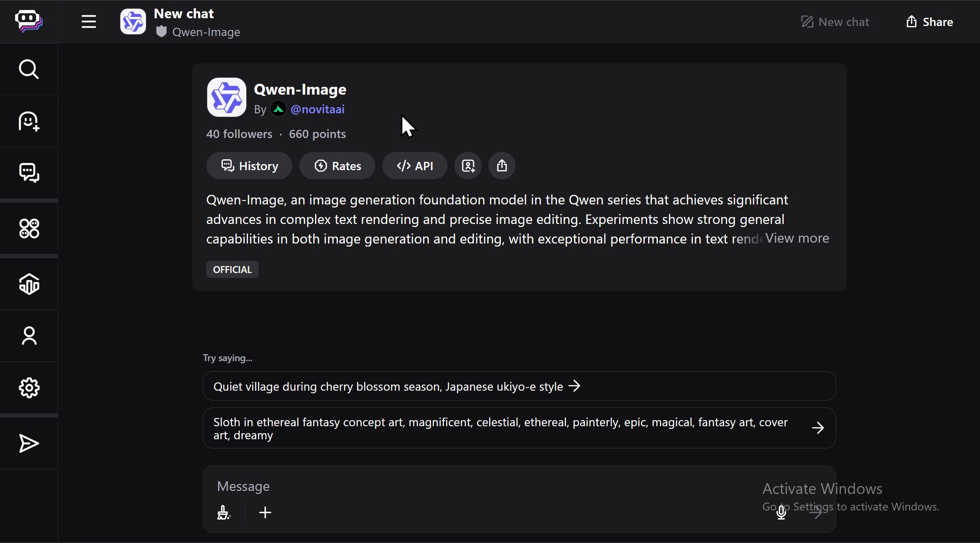Open the chats icon in the sidebar

click(x=29, y=173)
